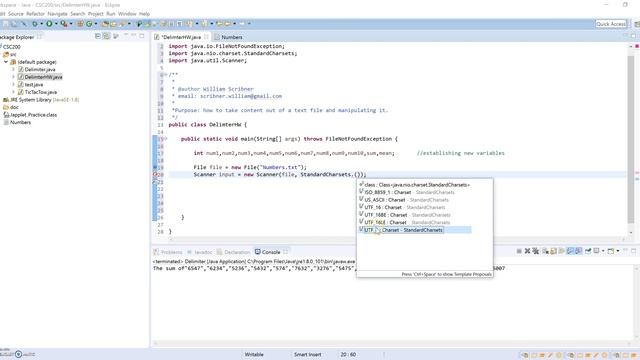Select UTF_16 Charset autocomplete suggestion
640x360 pixels.
click(415, 207)
